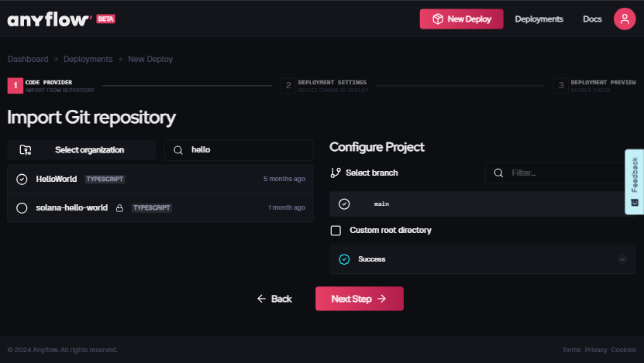644x363 pixels.
Task: Open the user profile avatar icon
Action: coord(624,19)
